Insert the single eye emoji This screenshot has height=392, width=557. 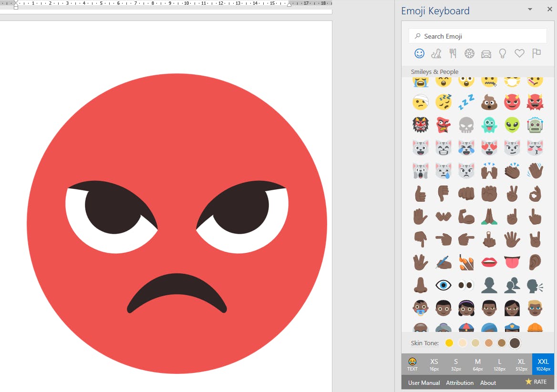(x=444, y=285)
